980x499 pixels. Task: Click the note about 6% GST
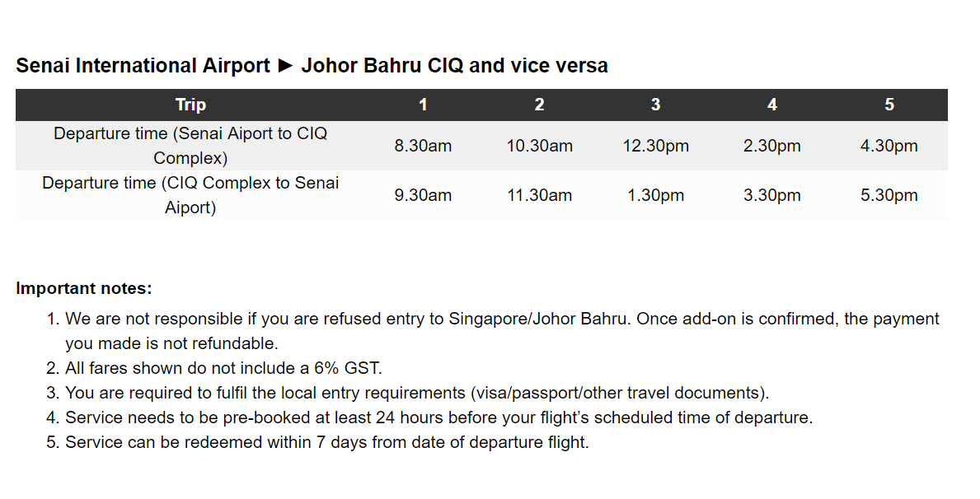click(223, 368)
